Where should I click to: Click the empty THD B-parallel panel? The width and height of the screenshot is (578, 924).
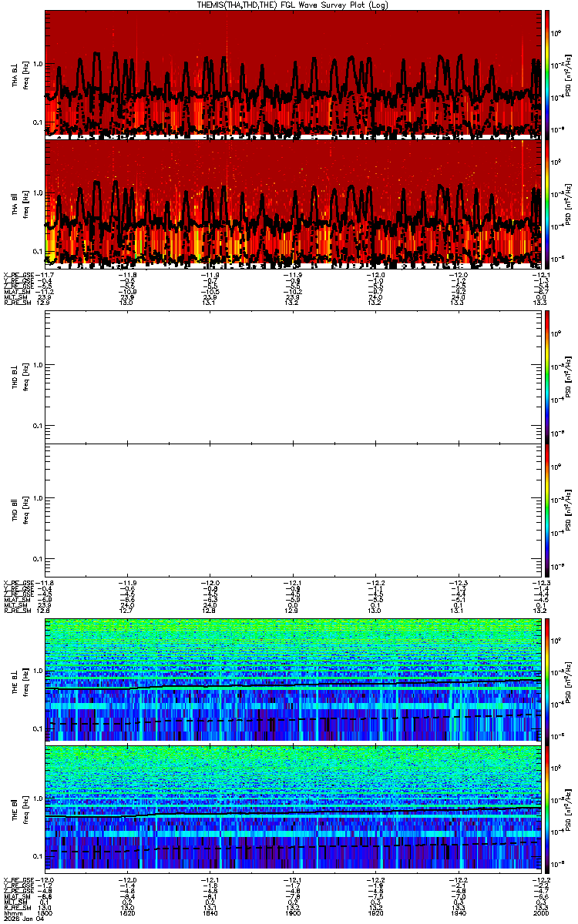click(x=293, y=511)
